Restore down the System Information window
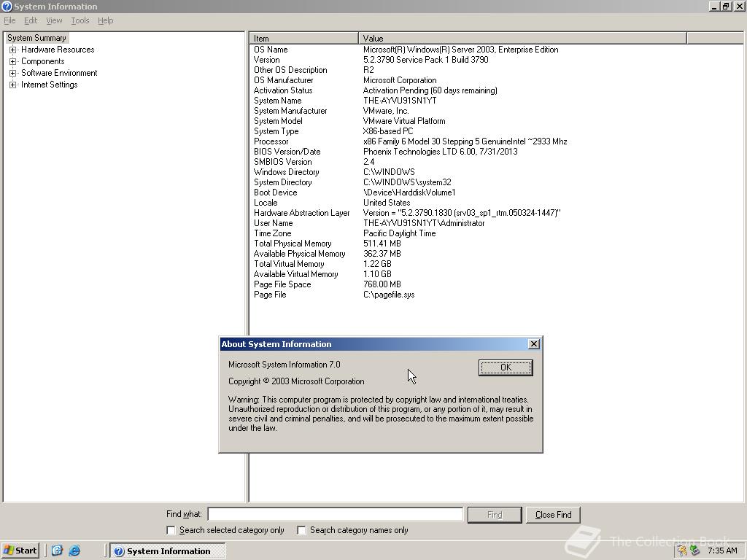 [x=726, y=6]
